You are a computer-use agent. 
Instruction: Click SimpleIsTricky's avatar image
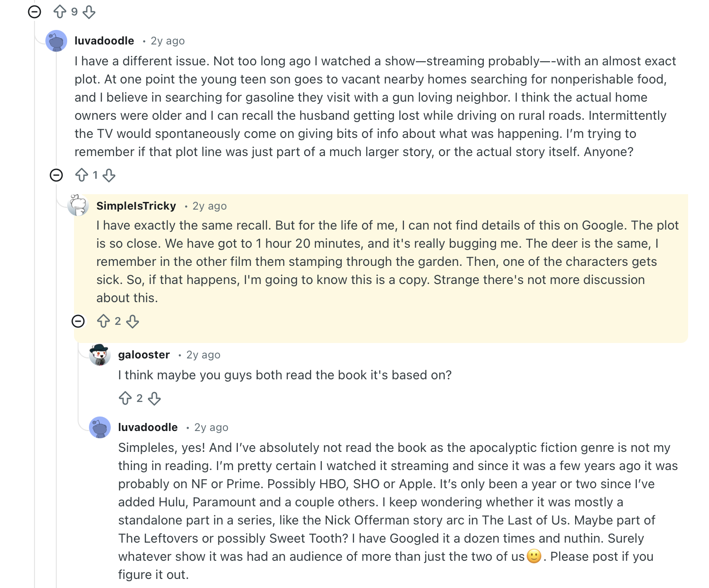point(78,205)
